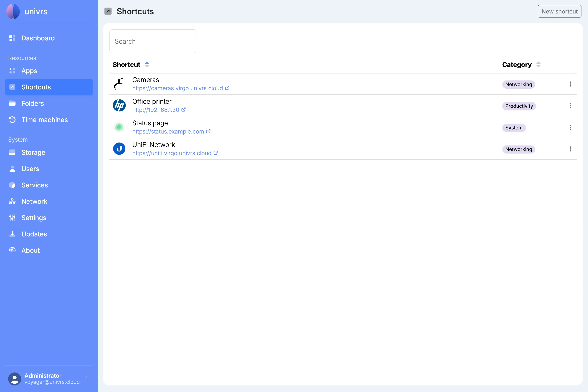The height and width of the screenshot is (392, 588).
Task: Click the UniFi Network logo icon
Action: pyautogui.click(x=119, y=149)
